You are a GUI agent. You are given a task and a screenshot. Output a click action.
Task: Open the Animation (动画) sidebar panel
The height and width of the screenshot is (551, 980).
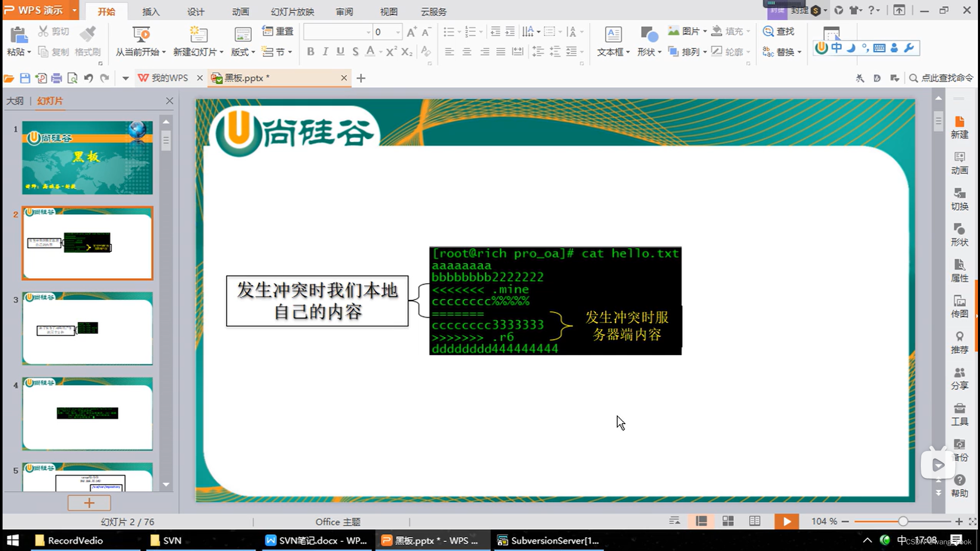tap(960, 163)
